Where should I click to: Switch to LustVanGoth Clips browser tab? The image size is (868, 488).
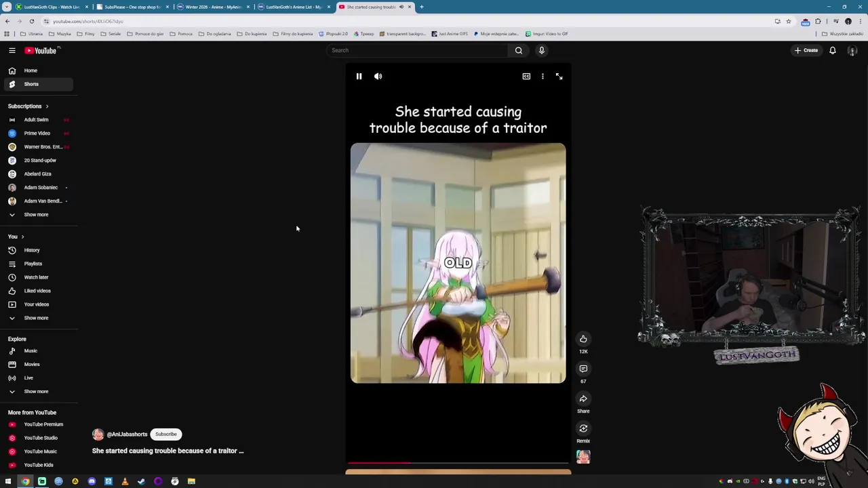[x=51, y=7]
